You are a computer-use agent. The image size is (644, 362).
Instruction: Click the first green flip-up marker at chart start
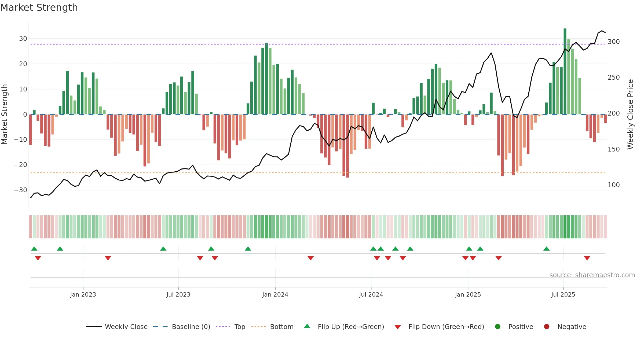pos(34,249)
